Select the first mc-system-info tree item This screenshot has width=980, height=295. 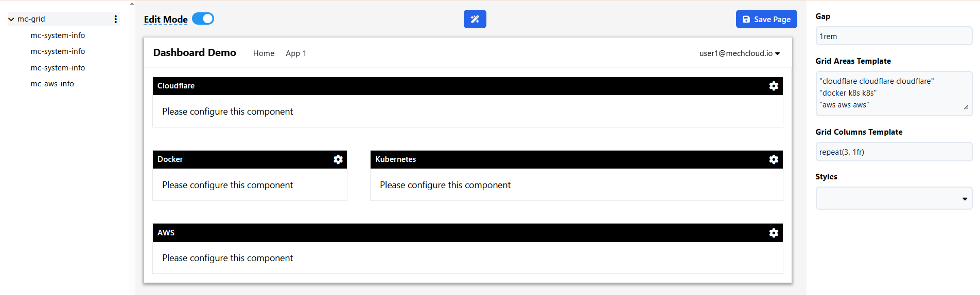point(58,35)
